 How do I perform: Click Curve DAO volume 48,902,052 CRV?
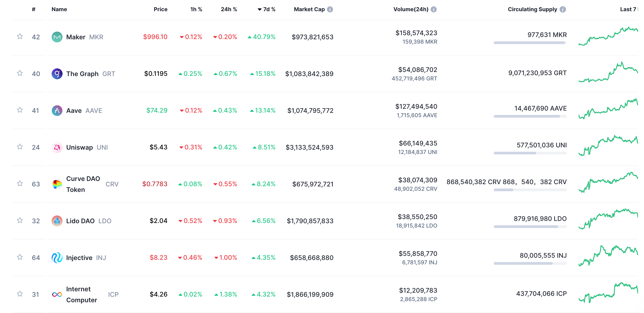[416, 189]
